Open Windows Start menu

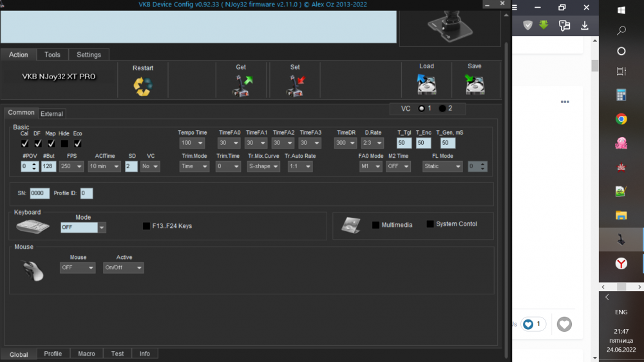tap(621, 10)
